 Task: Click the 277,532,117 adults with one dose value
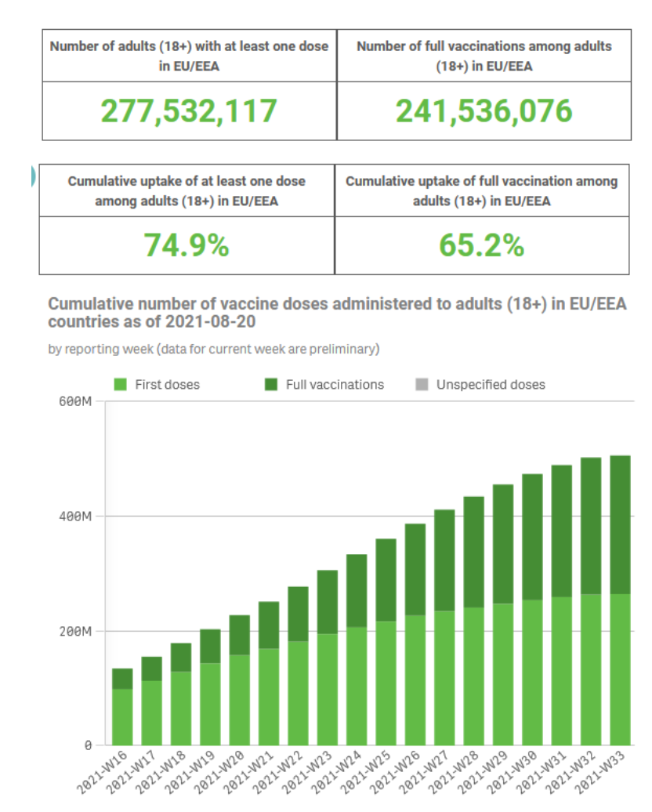click(189, 111)
